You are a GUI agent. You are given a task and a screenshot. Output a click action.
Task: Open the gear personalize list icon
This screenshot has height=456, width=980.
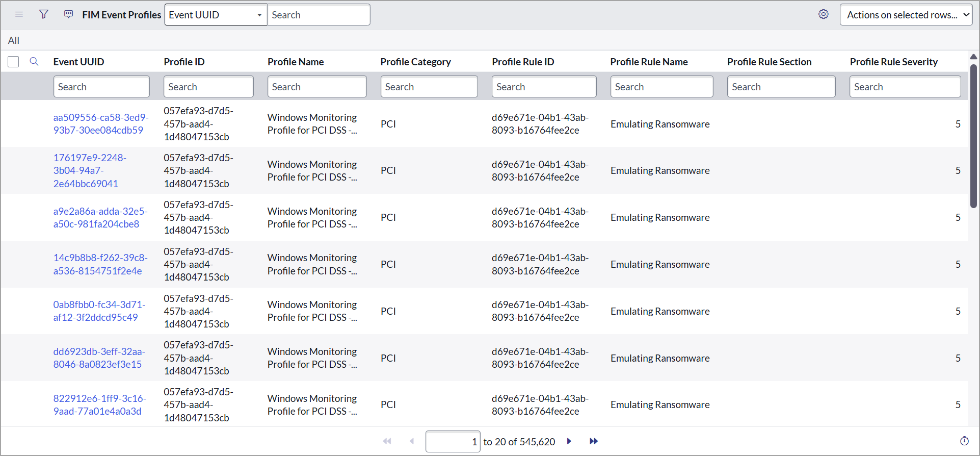point(823,14)
